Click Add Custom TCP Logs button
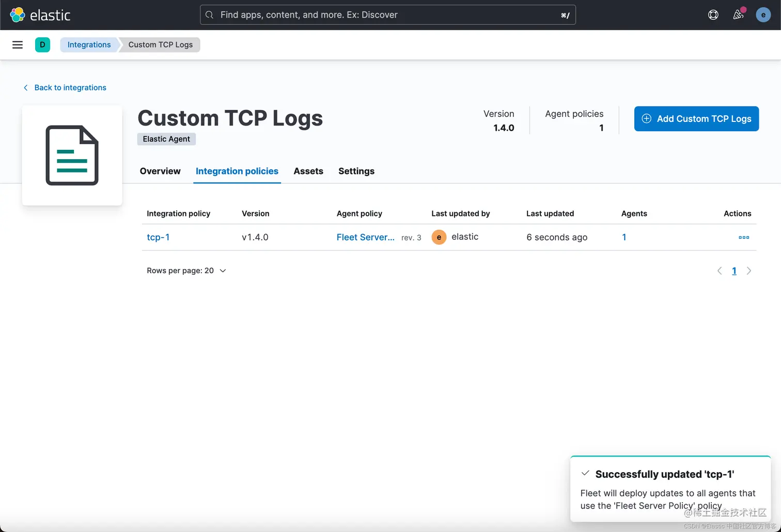 pyautogui.click(x=696, y=119)
